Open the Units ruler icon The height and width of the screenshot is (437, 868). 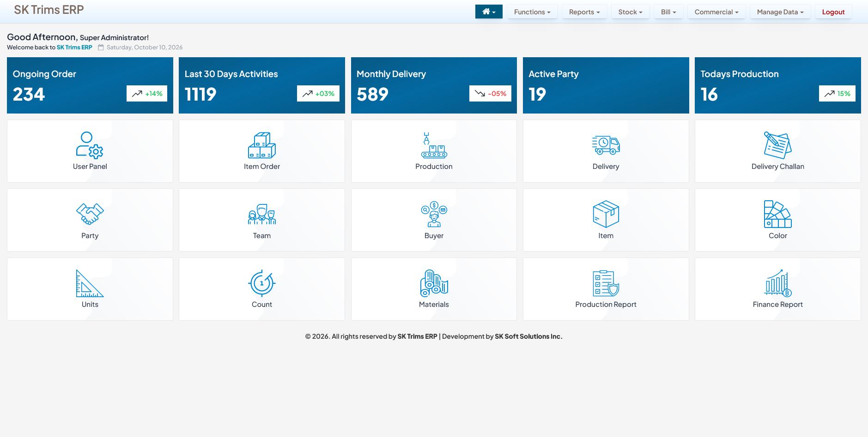90,283
